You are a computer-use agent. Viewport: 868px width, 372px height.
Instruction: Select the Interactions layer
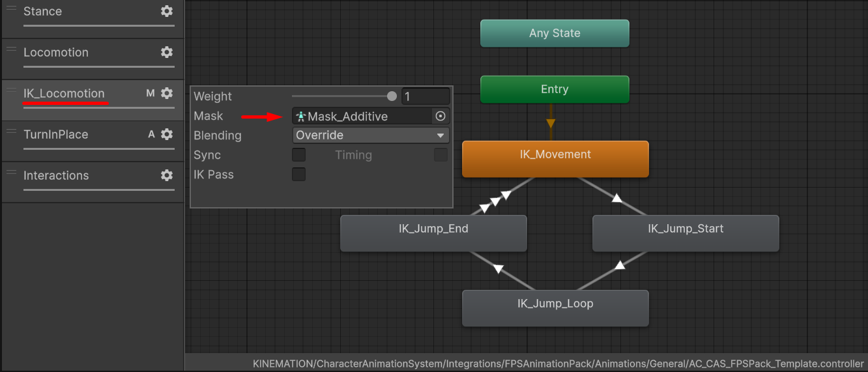tap(93, 182)
